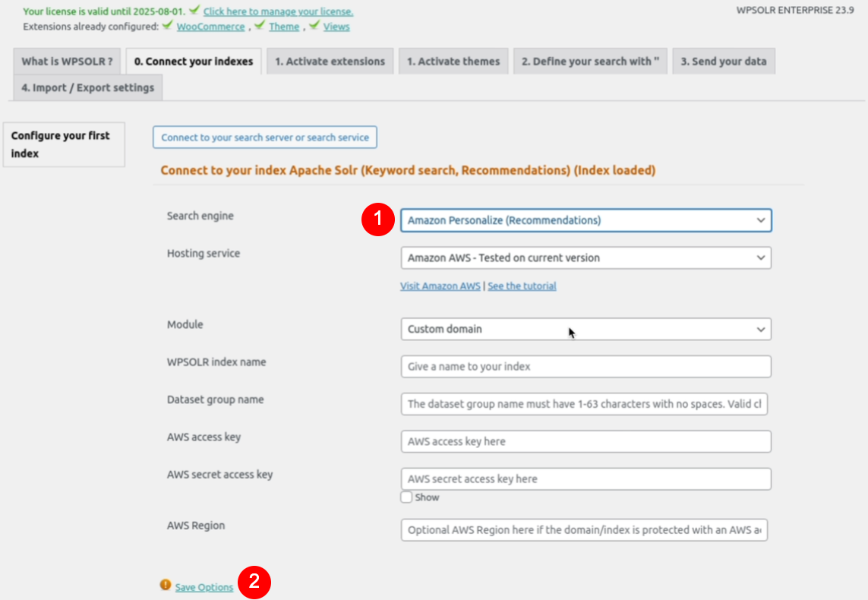Click the green checkmark after the license date
The height and width of the screenshot is (600, 868).
[194, 10]
